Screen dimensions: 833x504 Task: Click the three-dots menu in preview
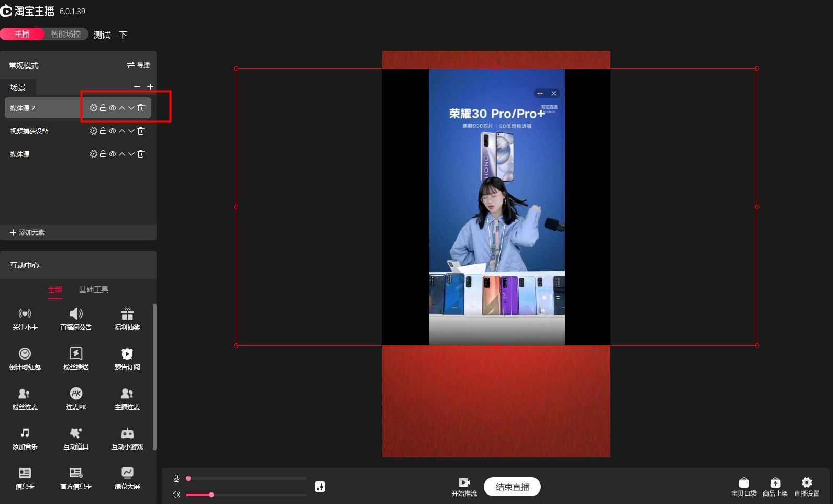540,93
